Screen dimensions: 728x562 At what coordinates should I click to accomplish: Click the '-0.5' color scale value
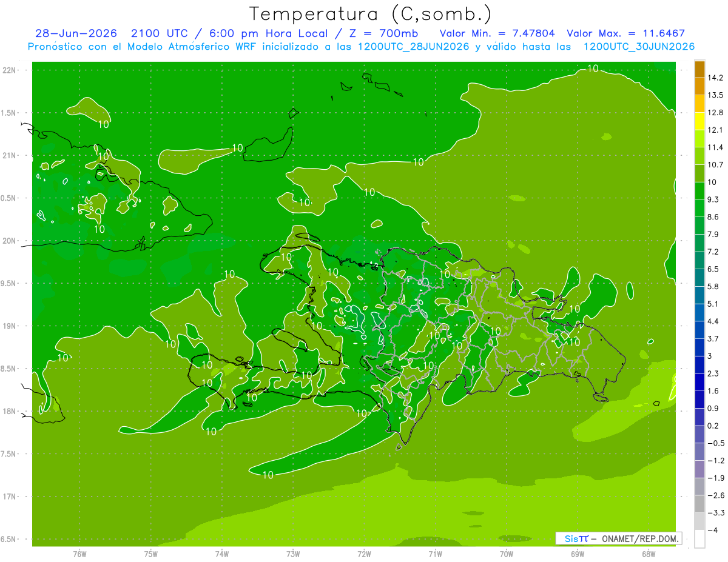click(716, 443)
